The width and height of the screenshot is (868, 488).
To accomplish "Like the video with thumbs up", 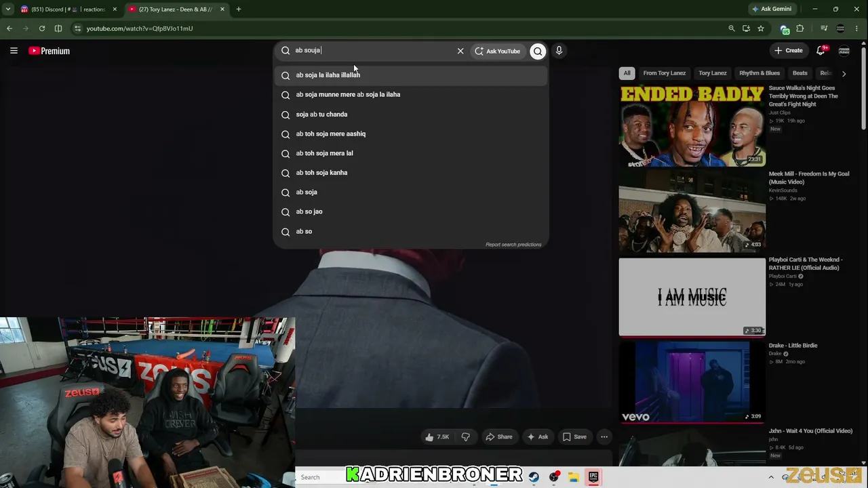I will click(437, 437).
